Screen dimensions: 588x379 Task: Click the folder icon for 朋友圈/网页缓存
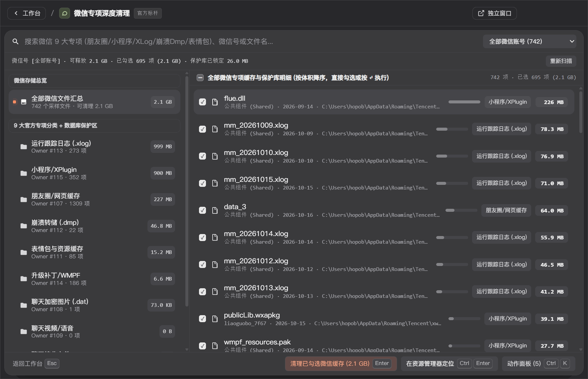pyautogui.click(x=24, y=199)
